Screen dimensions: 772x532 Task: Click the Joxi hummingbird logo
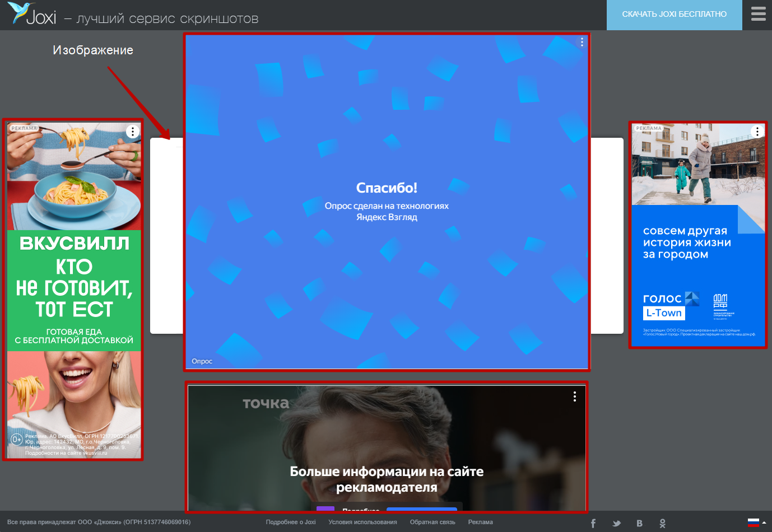pyautogui.click(x=32, y=15)
